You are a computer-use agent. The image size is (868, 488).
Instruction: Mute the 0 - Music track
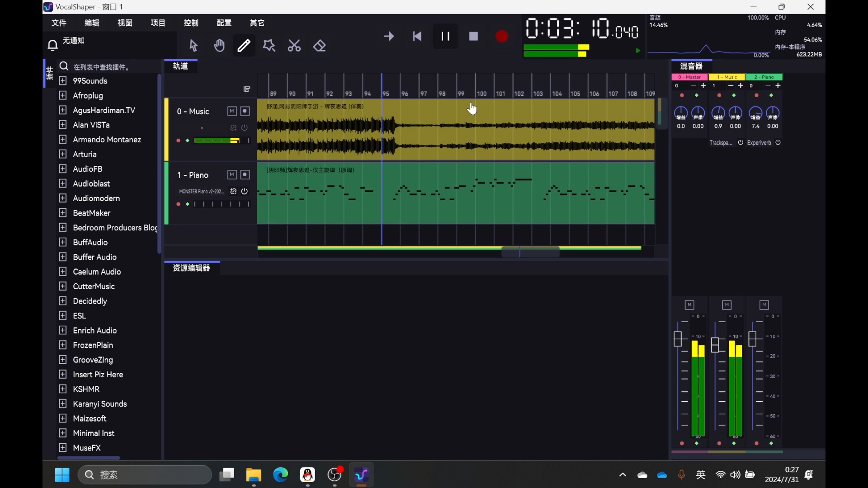tap(232, 111)
